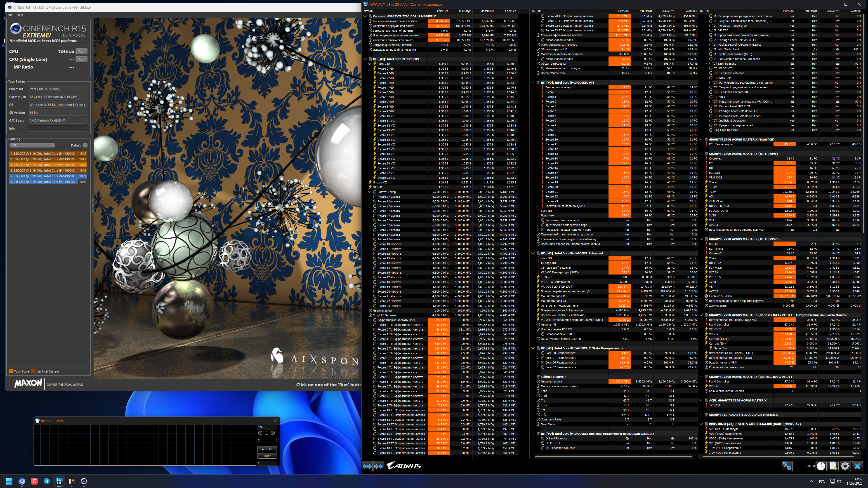Open the Telegram taskbar icon
The width and height of the screenshot is (868, 488).
[47, 481]
